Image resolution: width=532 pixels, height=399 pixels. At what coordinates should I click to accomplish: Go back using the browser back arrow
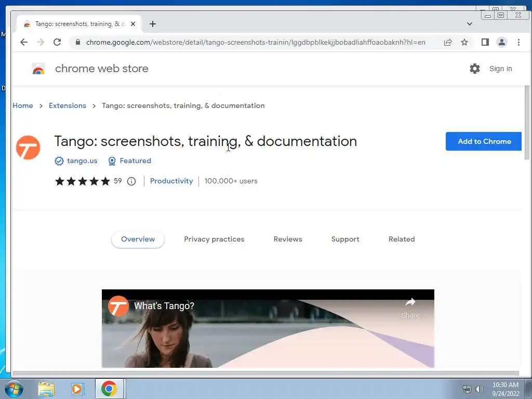(x=24, y=42)
